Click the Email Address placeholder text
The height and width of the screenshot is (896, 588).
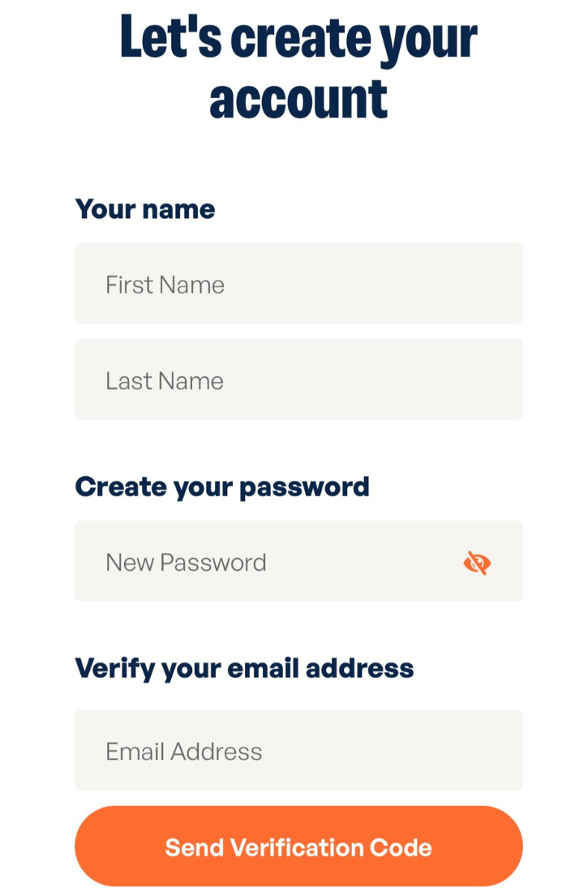(184, 752)
